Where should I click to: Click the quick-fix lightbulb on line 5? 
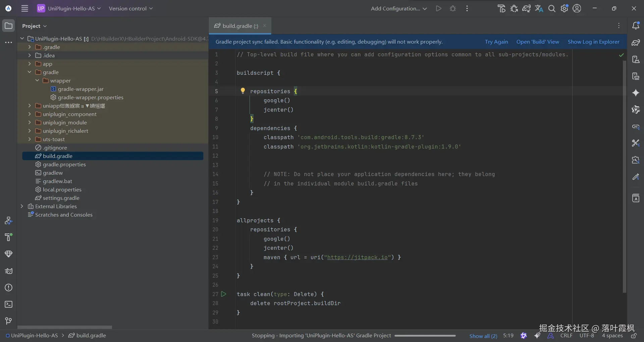[x=243, y=91]
